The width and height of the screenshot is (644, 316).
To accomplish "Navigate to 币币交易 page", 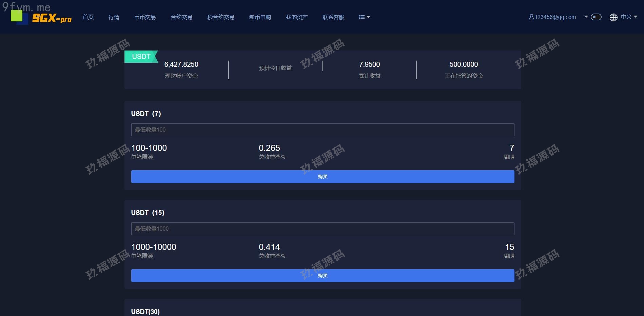I will coord(145,17).
